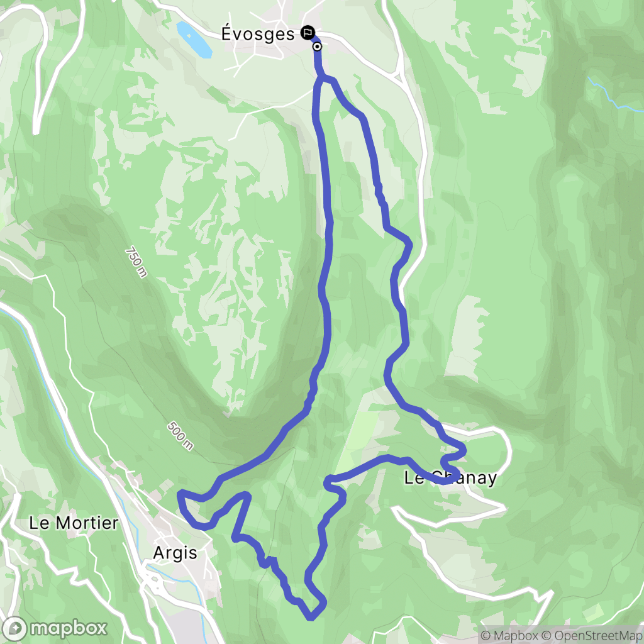Screen dimensions: 644x644
Task: Select the circular route start marker
Action: [317, 47]
